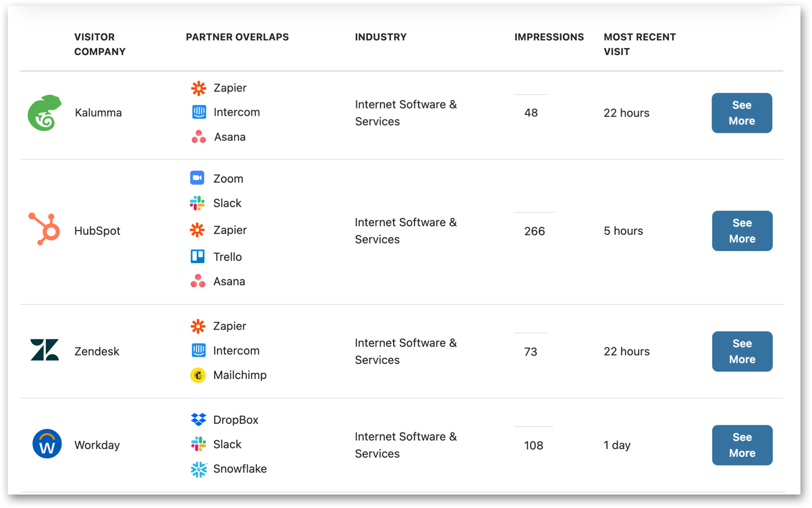Screen dimensions: 812x508
Task: Click Asana icon in Kalumma row
Action: click(x=199, y=137)
